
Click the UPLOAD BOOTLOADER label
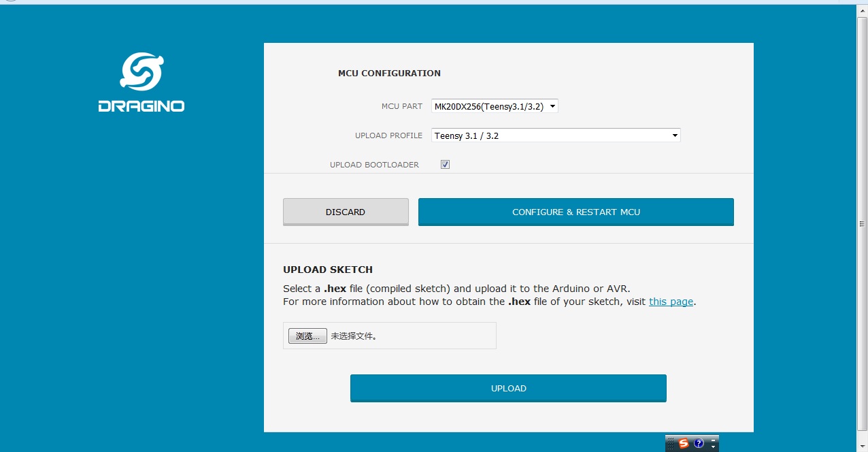tap(374, 165)
